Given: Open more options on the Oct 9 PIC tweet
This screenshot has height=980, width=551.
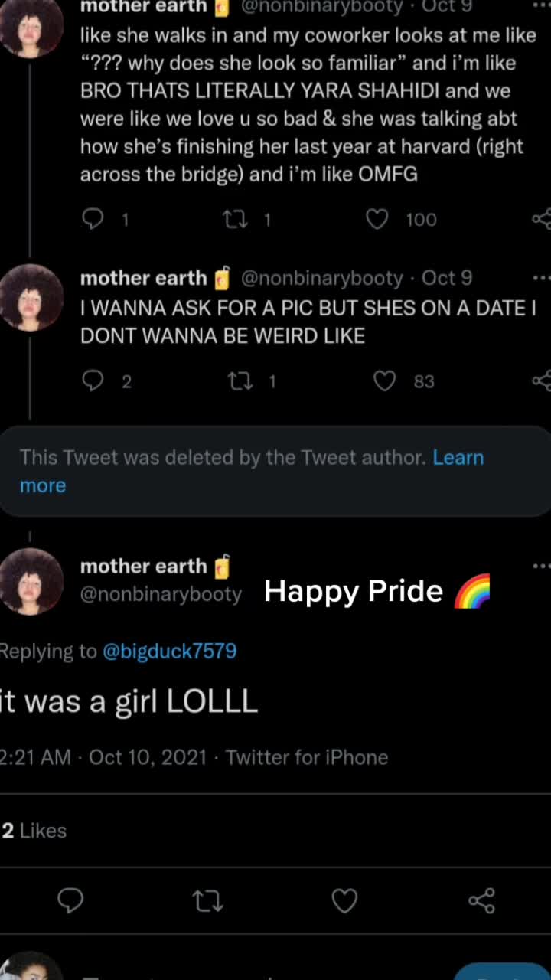Looking at the screenshot, I should click(541, 278).
